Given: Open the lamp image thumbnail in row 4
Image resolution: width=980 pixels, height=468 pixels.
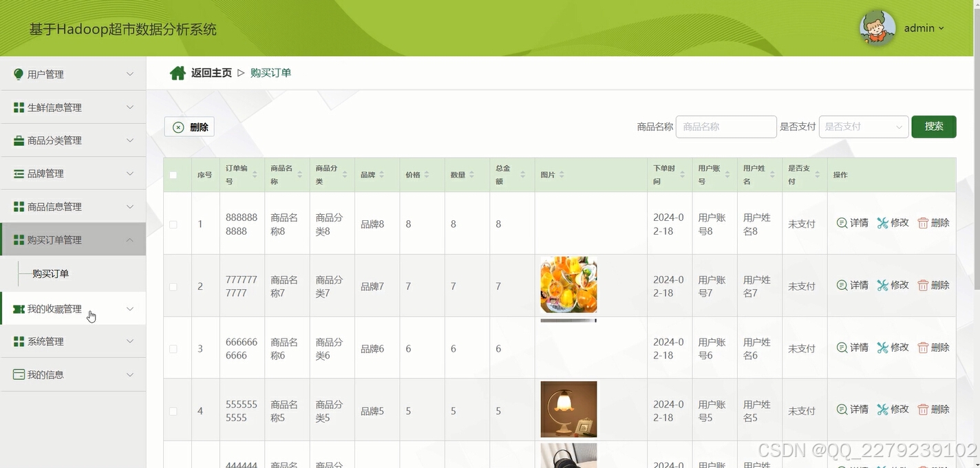Looking at the screenshot, I should coord(568,409).
